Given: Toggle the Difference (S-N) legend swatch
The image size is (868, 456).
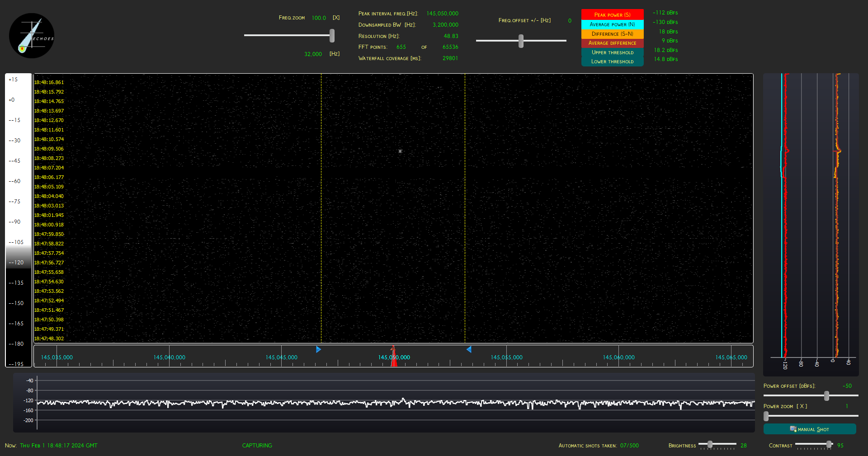Looking at the screenshot, I should pos(612,34).
